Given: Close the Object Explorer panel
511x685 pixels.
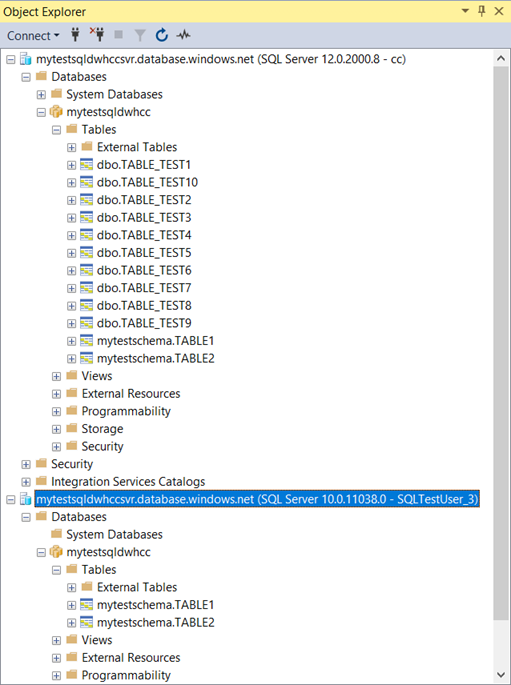Looking at the screenshot, I should pos(499,11).
